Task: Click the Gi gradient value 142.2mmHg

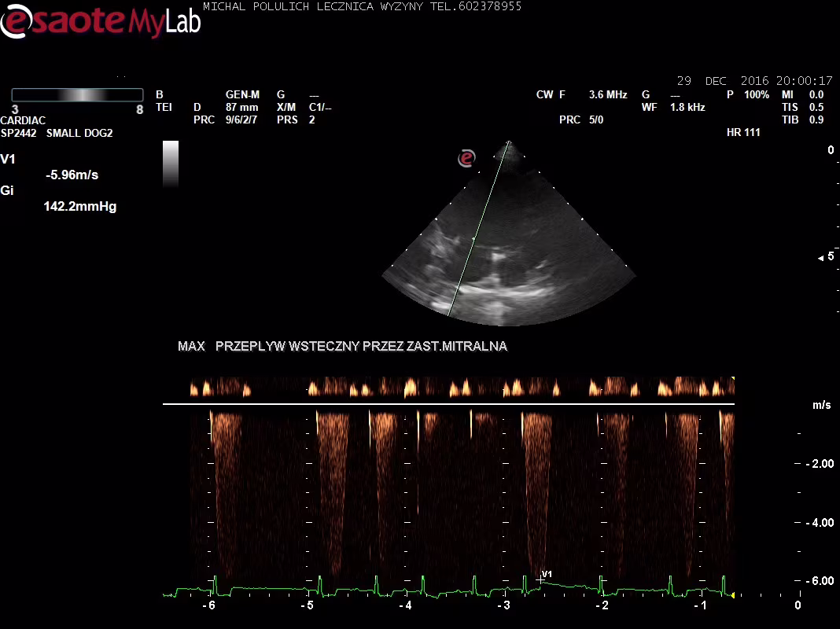Action: [x=79, y=207]
